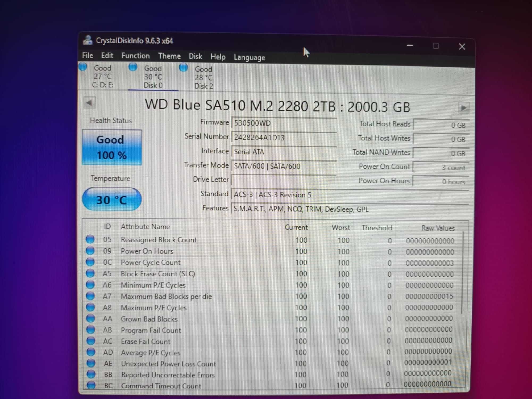Click status orb of Reported Uncorrectable Errors
This screenshot has width=532, height=399.
[91, 374]
